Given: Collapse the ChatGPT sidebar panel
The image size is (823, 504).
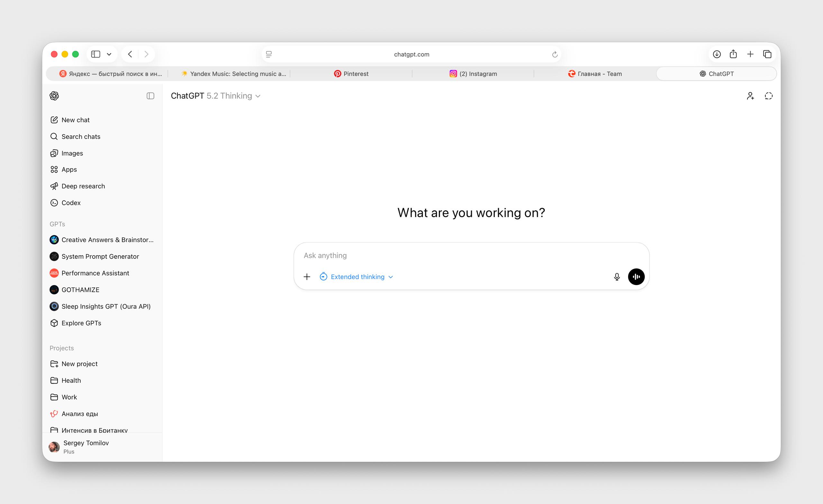Looking at the screenshot, I should [150, 96].
